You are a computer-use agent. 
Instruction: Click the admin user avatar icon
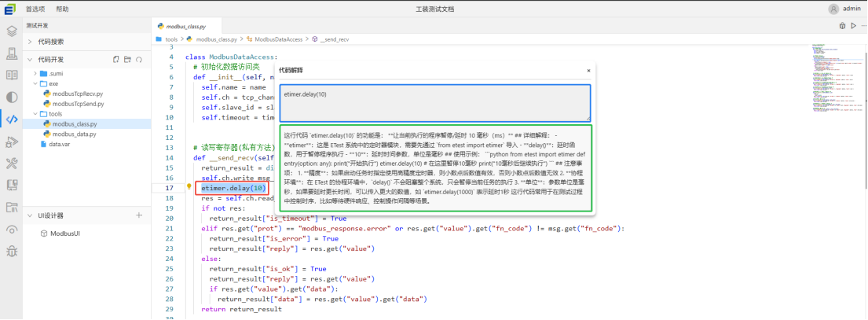tap(833, 9)
